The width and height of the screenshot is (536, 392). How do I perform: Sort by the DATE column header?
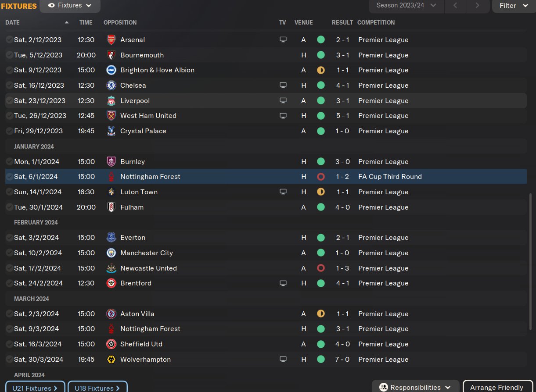tap(12, 22)
